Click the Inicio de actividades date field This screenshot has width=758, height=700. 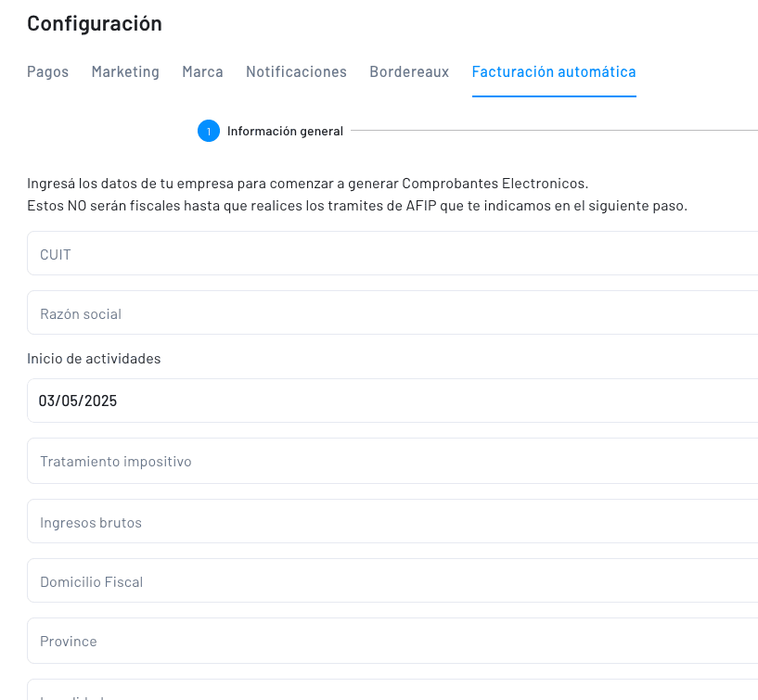[390, 401]
